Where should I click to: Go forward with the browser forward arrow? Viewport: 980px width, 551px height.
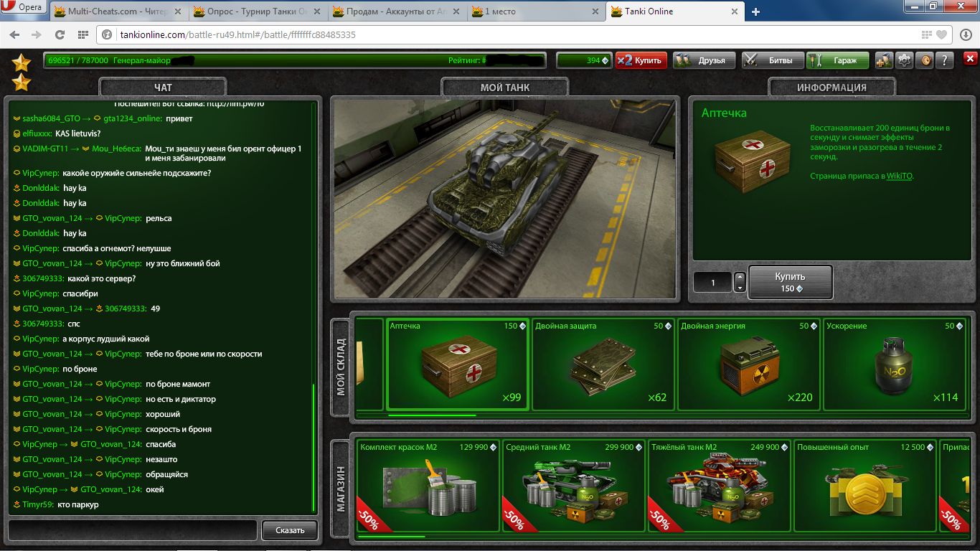pos(36,35)
